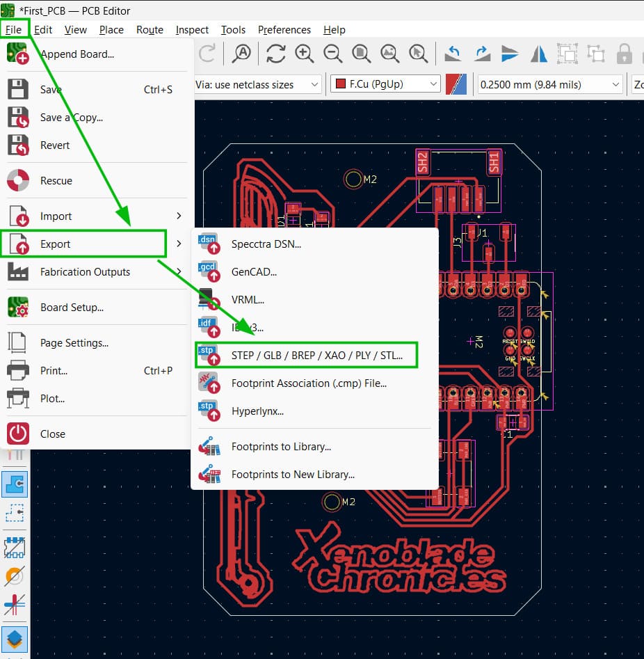The width and height of the screenshot is (644, 659).
Task: Click Zoom to Selection icon
Action: 419,54
